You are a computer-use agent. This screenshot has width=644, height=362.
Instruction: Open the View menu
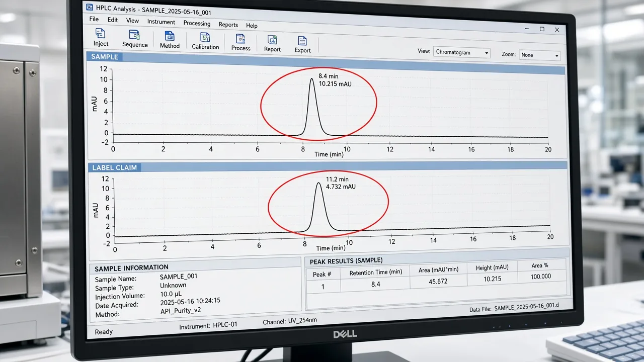(x=132, y=21)
